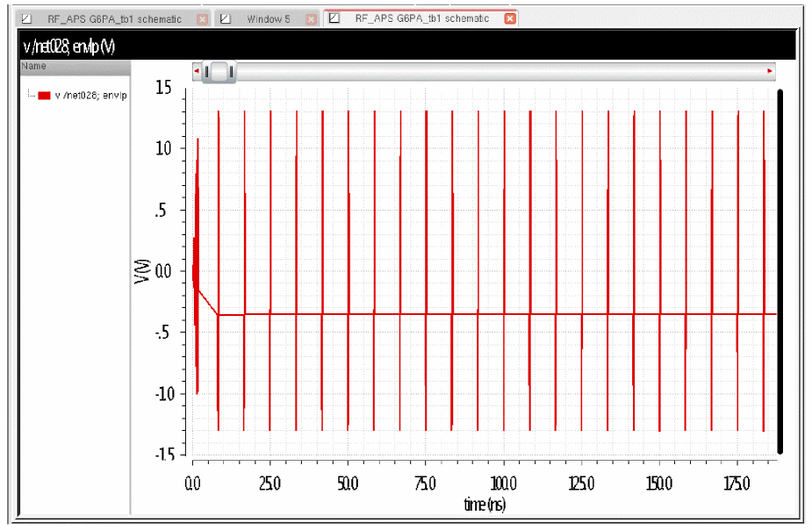This screenshot has width=812, height=530.
Task: Close the Window 5 tab
Action: (x=311, y=19)
